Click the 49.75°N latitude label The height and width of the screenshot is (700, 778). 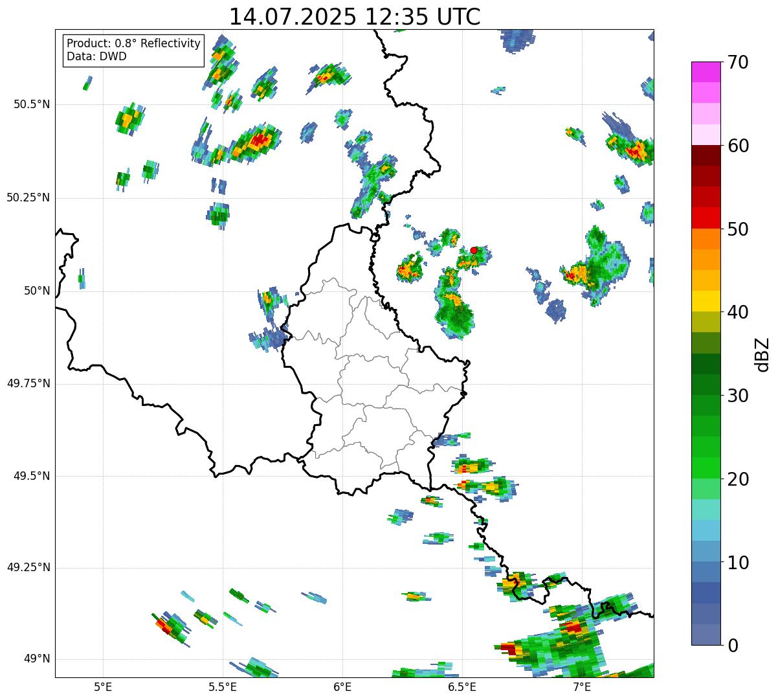28,383
